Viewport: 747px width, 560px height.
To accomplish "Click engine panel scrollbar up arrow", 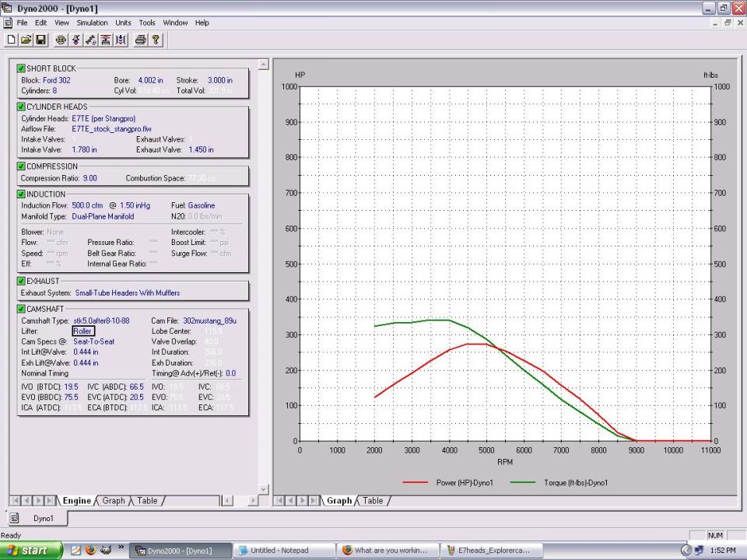I will (x=264, y=65).
